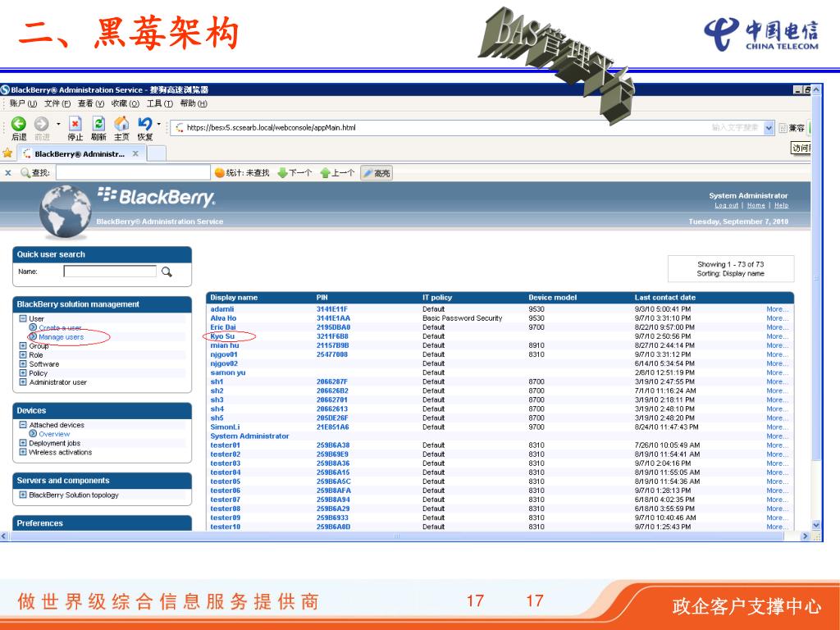The image size is (840, 630).
Task: Open dropdown arrow next to Restore button
Action: click(x=159, y=125)
